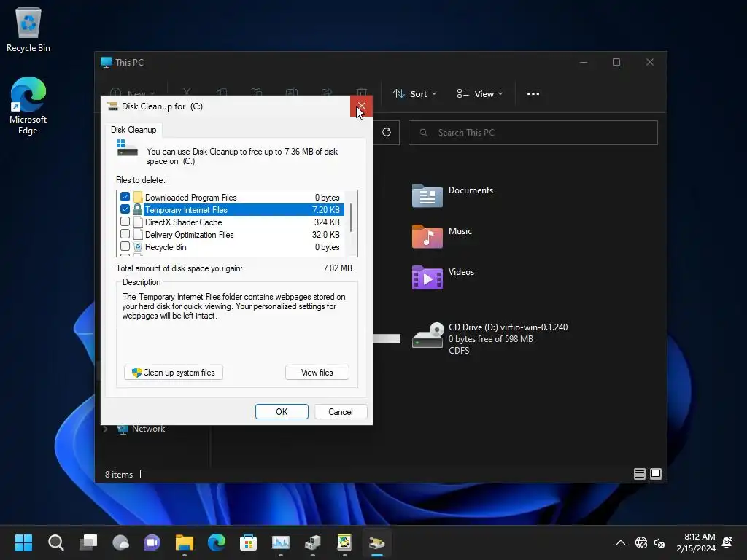747x560 pixels.
Task: Open the performance monitor taskbar app
Action: pyautogui.click(x=281, y=542)
